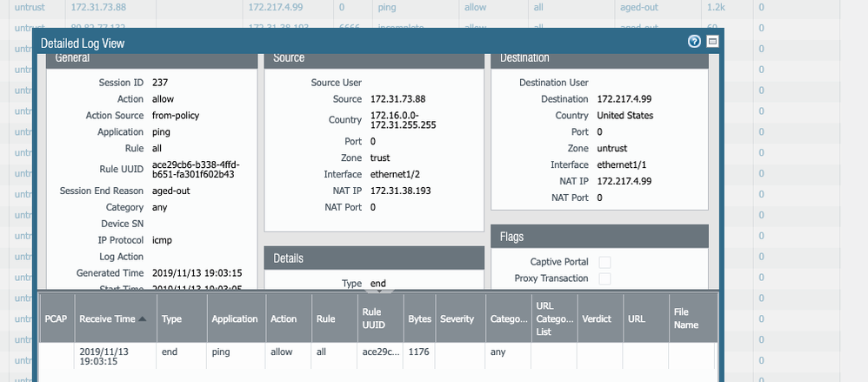Click the PCAP column header
The height and width of the screenshot is (382, 868).
[56, 318]
